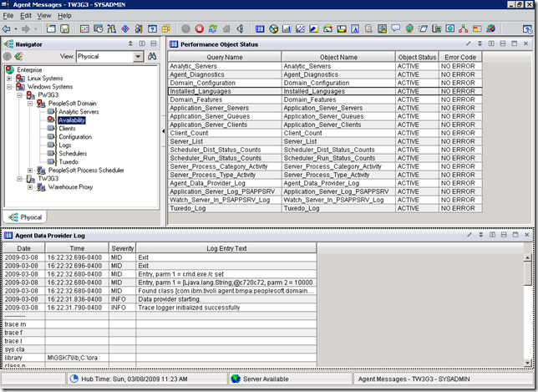This screenshot has height=392, width=538.
Task: Expand the Linux Systems tree node
Action: coord(9,79)
